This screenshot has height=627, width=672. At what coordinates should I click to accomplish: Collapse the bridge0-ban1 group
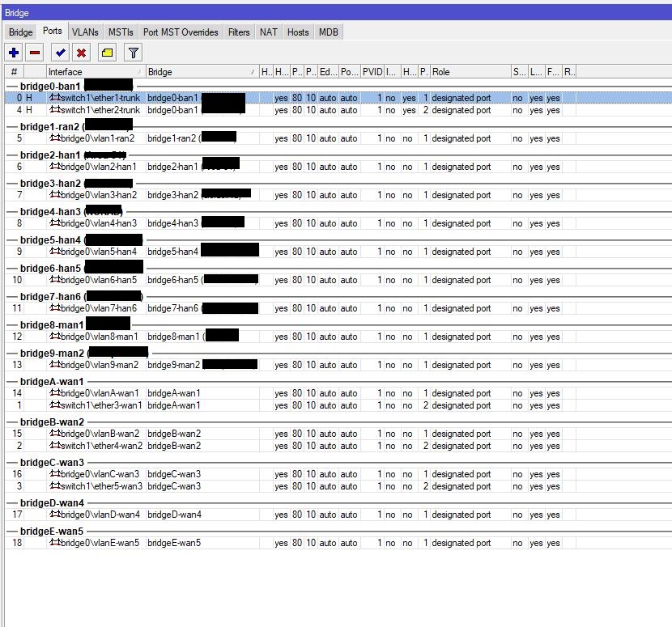pyautogui.click(x=12, y=87)
